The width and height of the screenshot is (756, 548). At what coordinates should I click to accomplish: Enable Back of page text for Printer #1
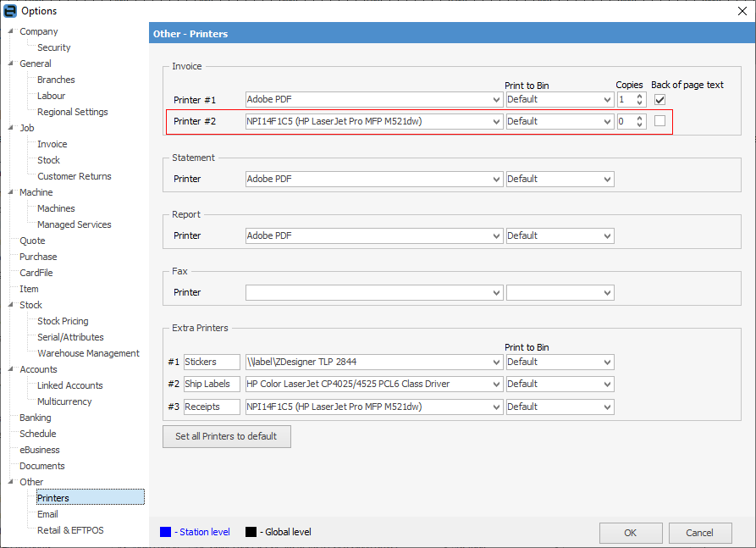(659, 100)
